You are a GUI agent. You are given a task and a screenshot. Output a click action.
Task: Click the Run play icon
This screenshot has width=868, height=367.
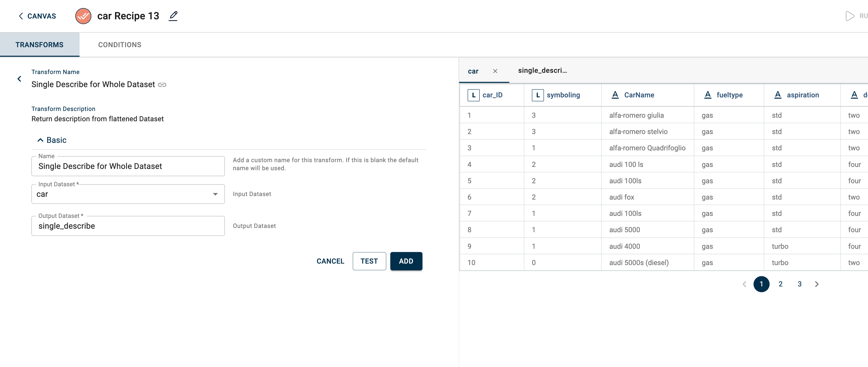click(x=850, y=16)
